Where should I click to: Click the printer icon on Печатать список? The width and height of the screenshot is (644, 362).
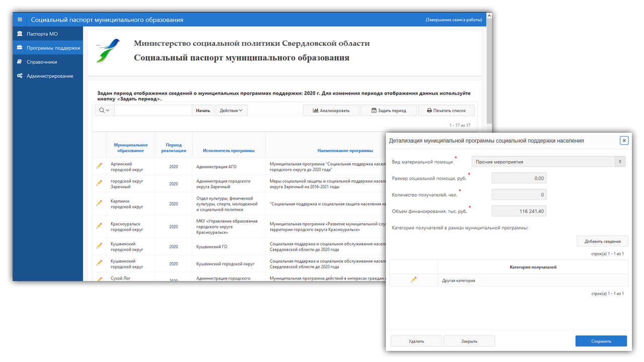coord(429,110)
